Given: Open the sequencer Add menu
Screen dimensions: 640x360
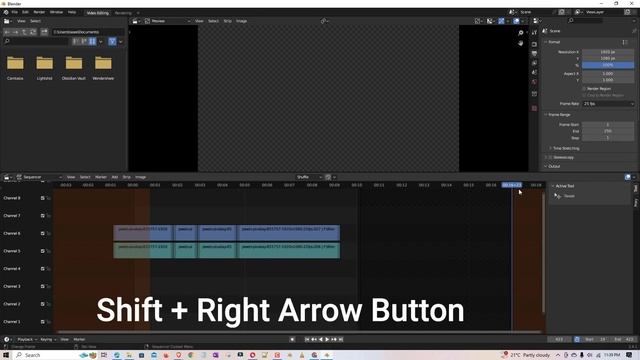Looking at the screenshot, I should (115, 177).
